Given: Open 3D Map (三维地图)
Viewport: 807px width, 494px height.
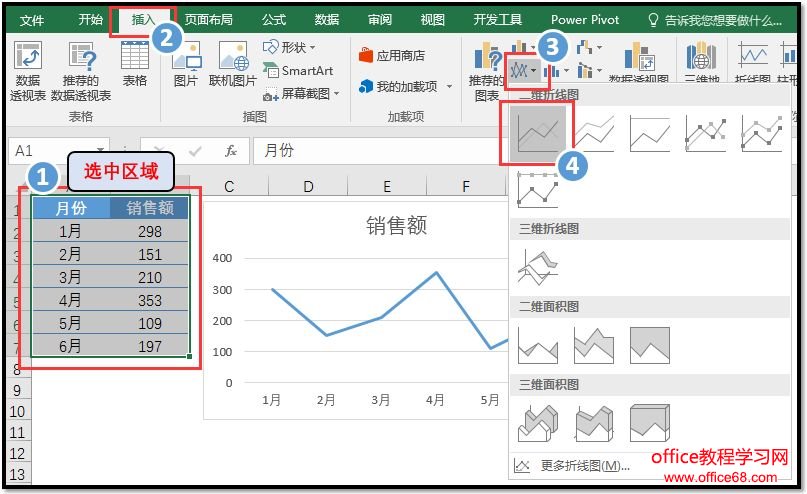Looking at the screenshot, I should (x=701, y=62).
